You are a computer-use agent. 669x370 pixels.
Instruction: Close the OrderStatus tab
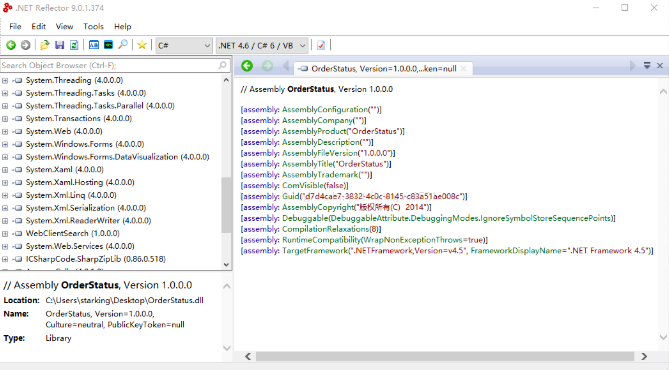pos(464,68)
